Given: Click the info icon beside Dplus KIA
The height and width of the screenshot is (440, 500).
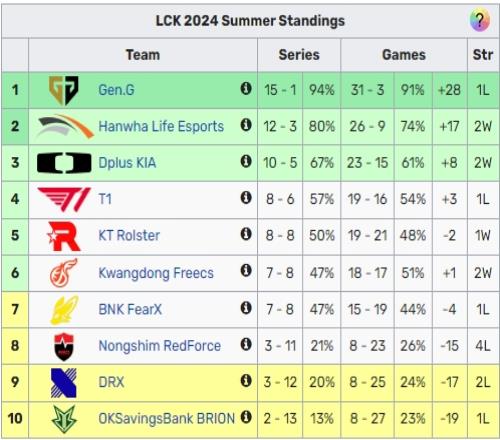Looking at the screenshot, I should 246,161.
